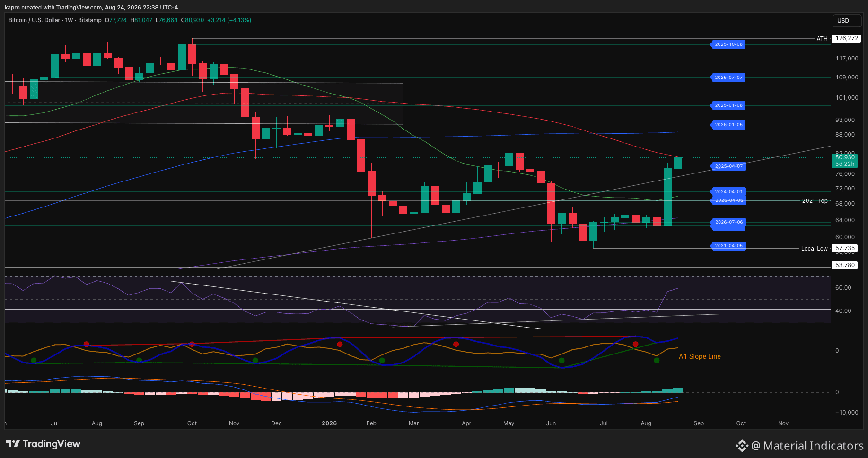Click the RSI axis value 60.00

(x=843, y=288)
